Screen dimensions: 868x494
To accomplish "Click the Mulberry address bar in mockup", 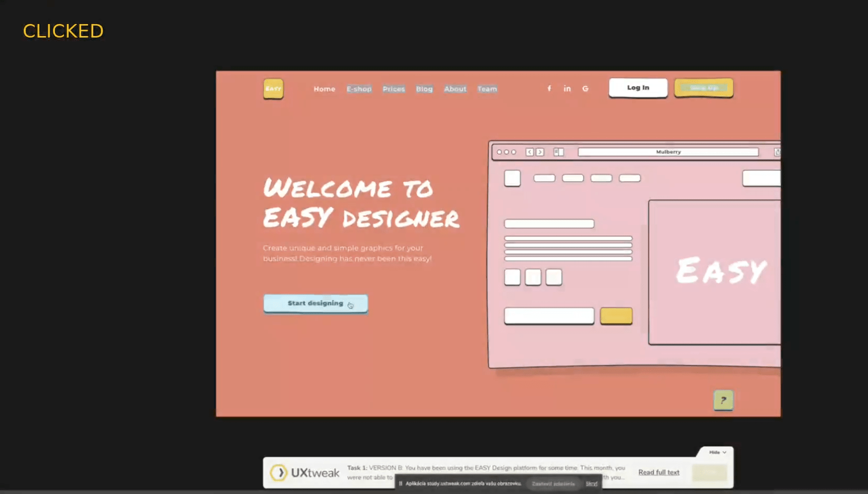I will (x=668, y=152).
